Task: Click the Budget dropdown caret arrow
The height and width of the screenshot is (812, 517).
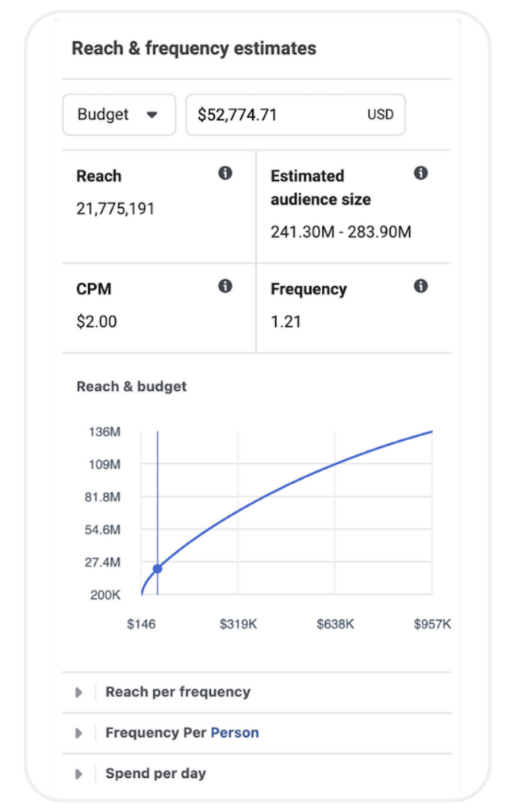Action: (x=151, y=115)
